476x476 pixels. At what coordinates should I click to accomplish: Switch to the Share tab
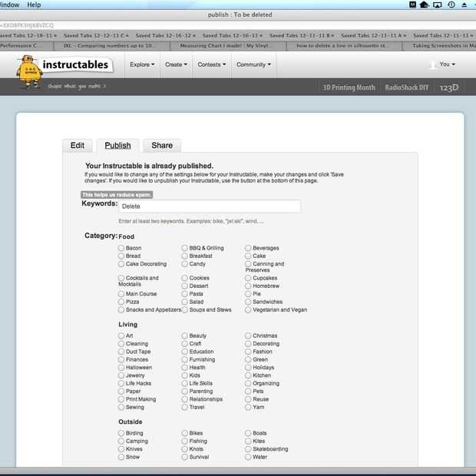pos(162,145)
